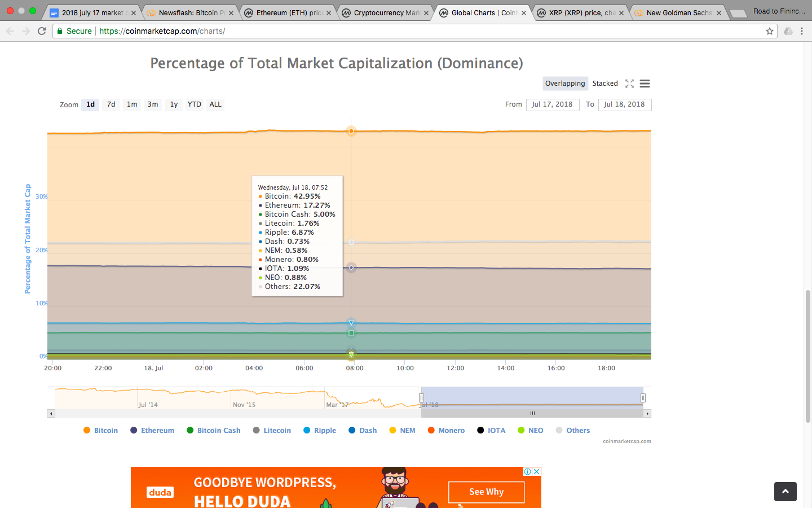Click the browser address bar URL
812x508 pixels.
point(162,31)
